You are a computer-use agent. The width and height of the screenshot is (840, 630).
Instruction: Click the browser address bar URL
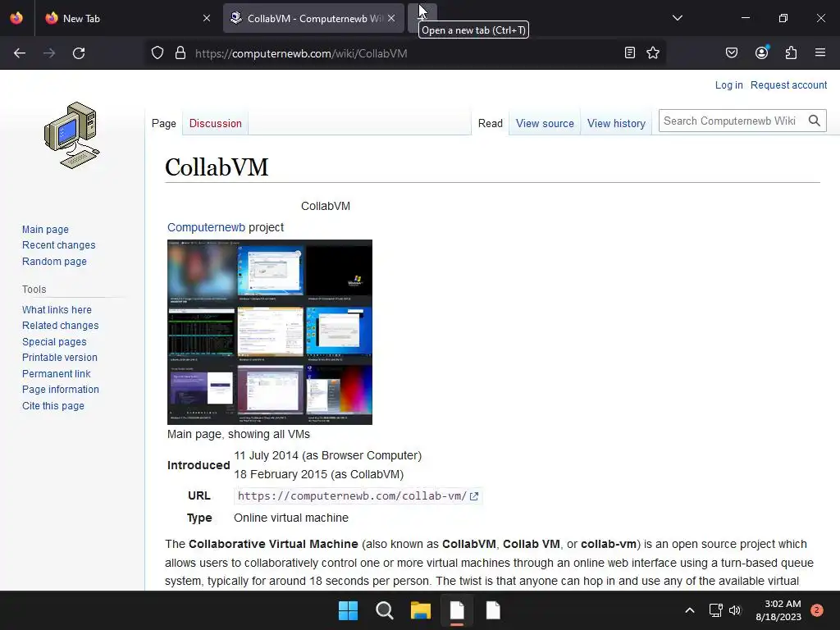click(x=301, y=53)
